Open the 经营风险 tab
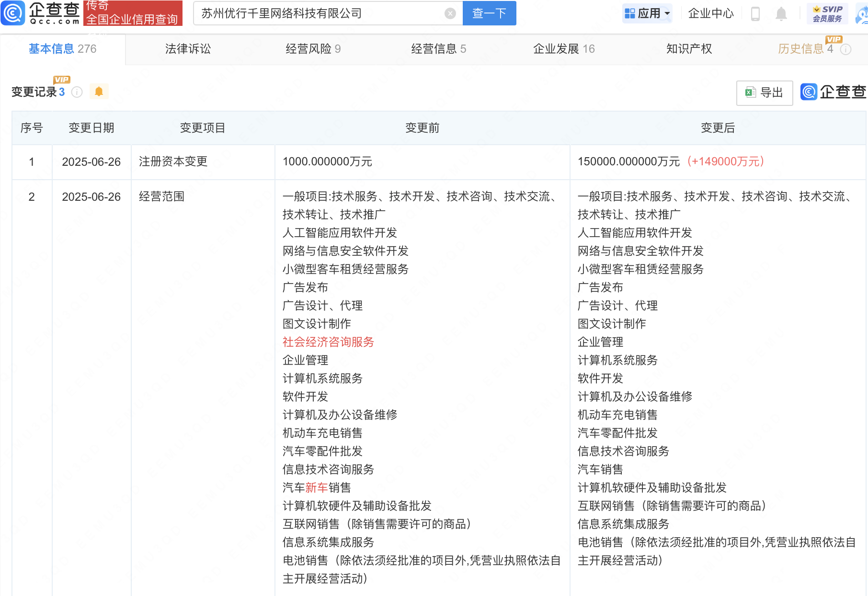Image resolution: width=868 pixels, height=596 pixels. coord(313,49)
